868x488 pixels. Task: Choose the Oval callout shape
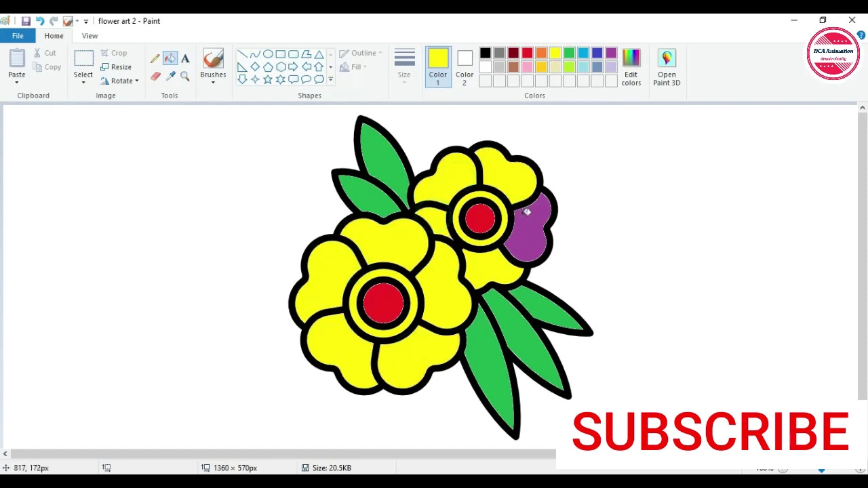[306, 79]
